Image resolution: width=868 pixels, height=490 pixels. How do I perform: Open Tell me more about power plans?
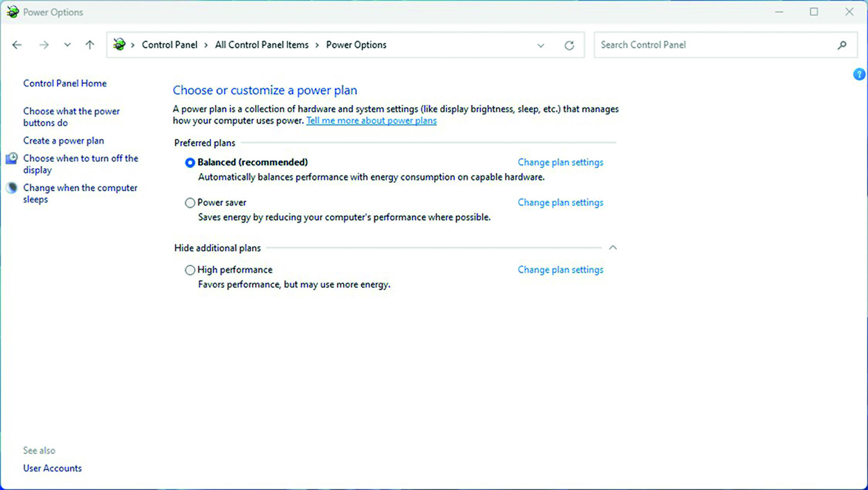coord(371,120)
